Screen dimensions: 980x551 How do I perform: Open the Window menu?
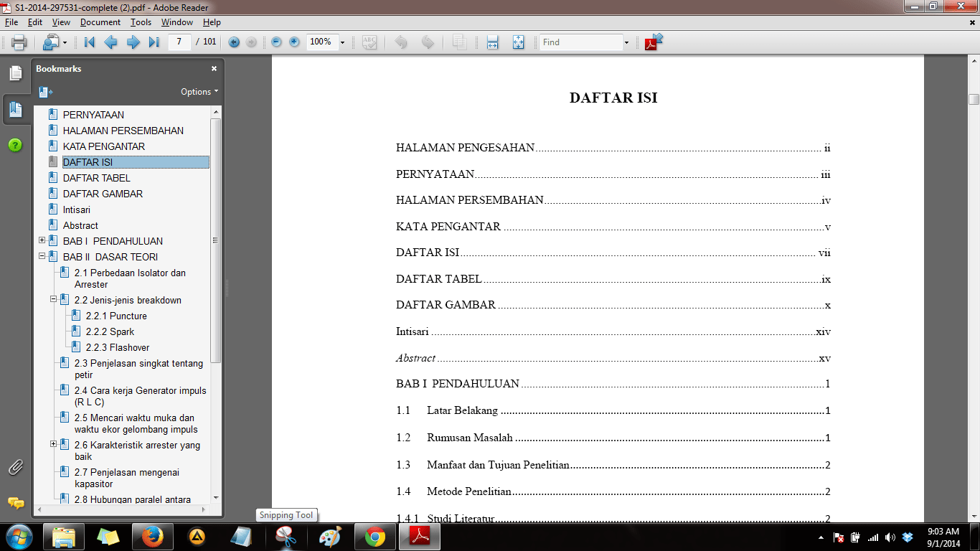(x=176, y=22)
